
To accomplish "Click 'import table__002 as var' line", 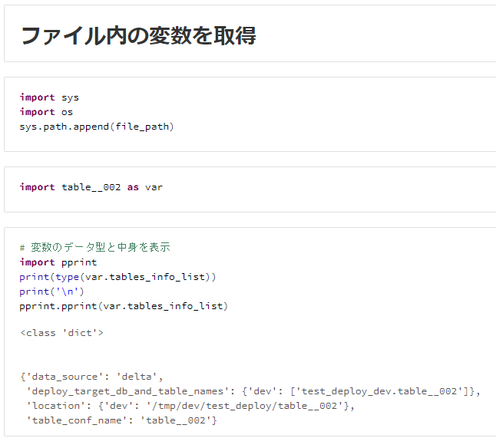I will (x=91, y=187).
